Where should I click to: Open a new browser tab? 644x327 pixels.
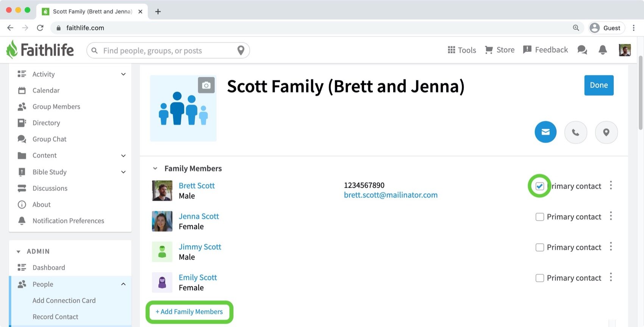pyautogui.click(x=158, y=11)
